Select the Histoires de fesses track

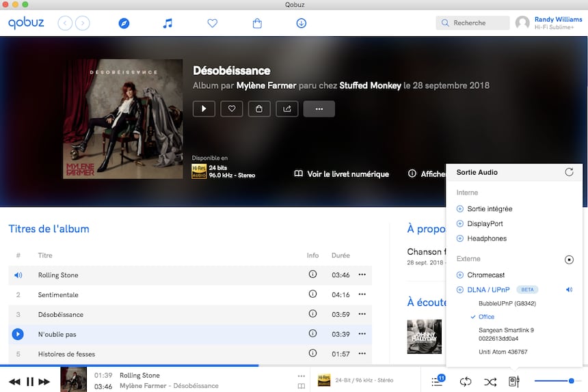pos(190,354)
